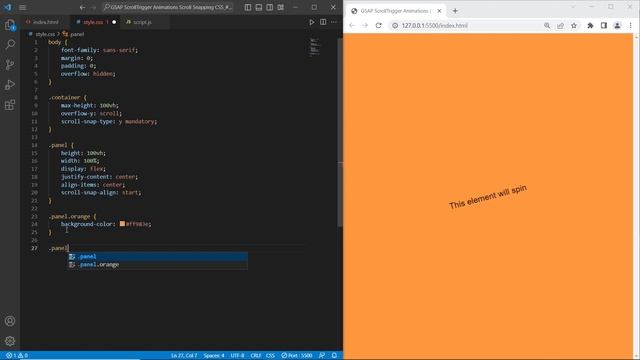Switch to the script.js tab
The width and height of the screenshot is (640, 360).
(142, 22)
